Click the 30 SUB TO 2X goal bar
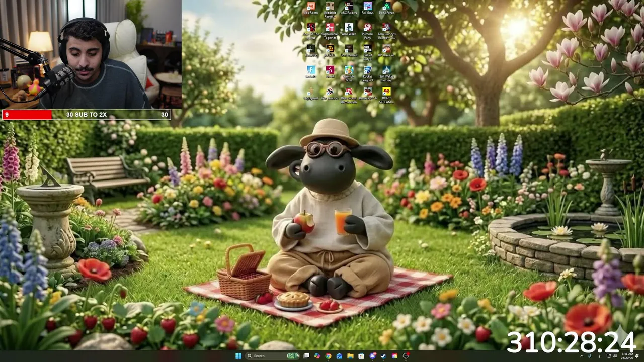The height and width of the screenshot is (362, 644). [x=86, y=115]
